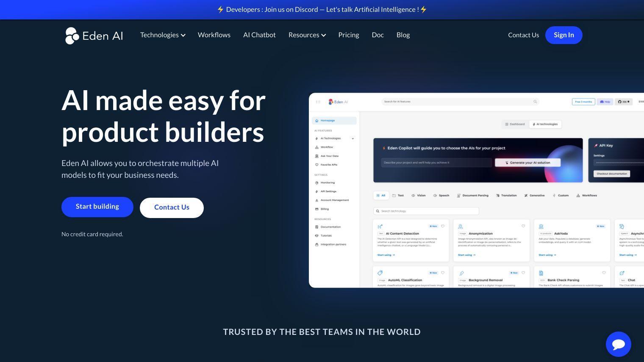Click the Workflow icon in preview sidebar
The height and width of the screenshot is (362, 644).
coord(317,147)
